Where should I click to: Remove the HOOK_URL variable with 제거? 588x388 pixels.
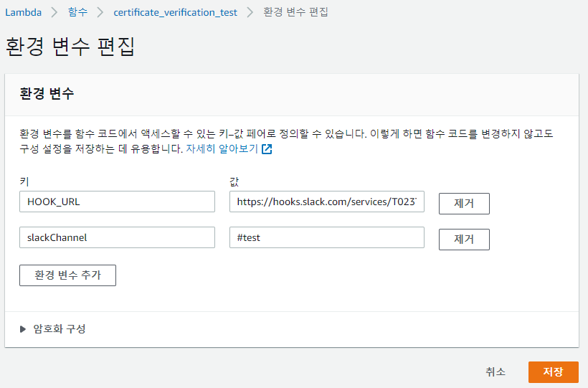[464, 204]
